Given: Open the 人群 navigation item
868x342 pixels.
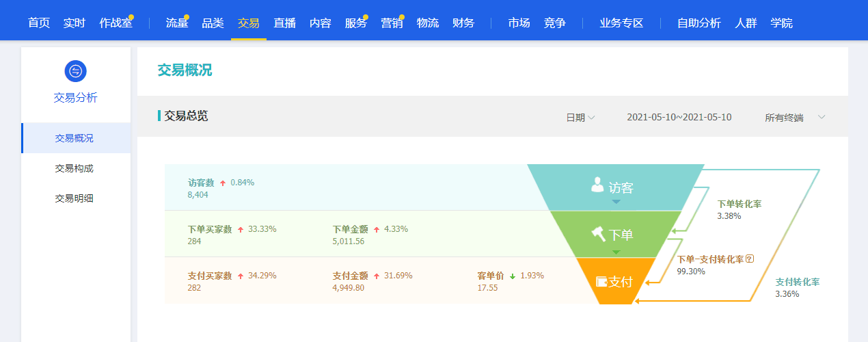Looking at the screenshot, I should point(746,23).
